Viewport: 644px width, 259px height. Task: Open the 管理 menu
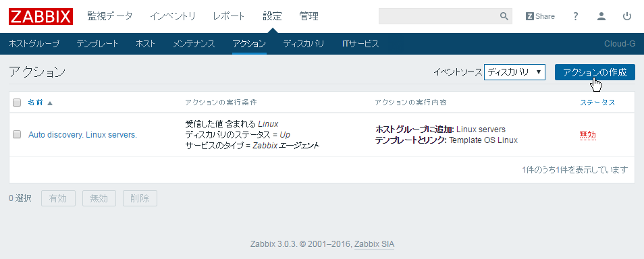tap(309, 16)
